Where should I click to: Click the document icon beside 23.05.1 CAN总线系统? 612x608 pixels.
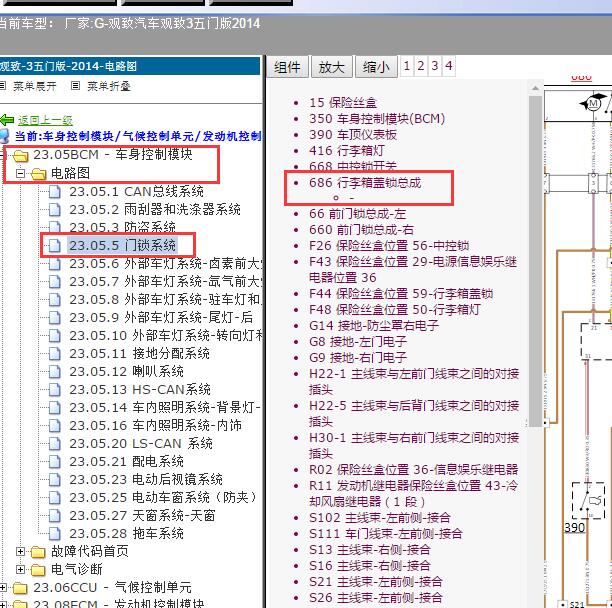55,192
